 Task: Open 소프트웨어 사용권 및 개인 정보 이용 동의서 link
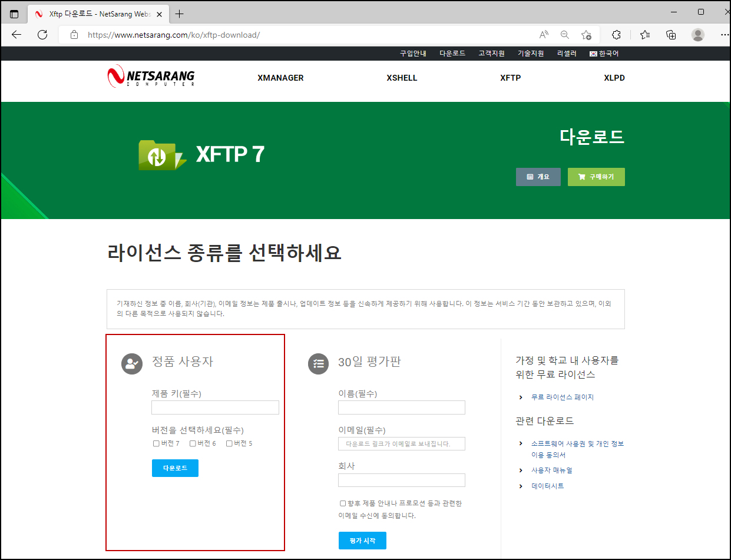(577, 449)
